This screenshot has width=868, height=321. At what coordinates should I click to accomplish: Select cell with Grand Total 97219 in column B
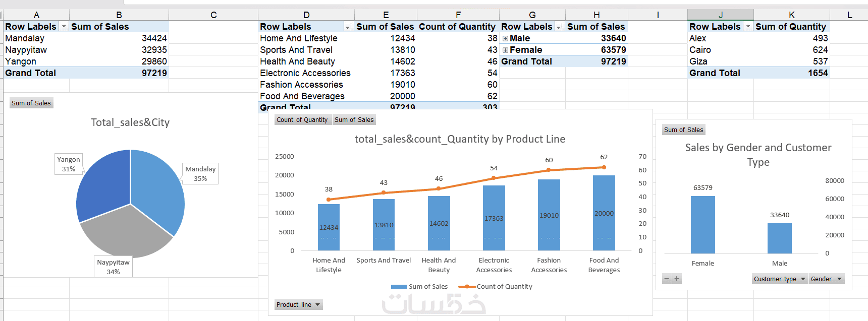[119, 73]
